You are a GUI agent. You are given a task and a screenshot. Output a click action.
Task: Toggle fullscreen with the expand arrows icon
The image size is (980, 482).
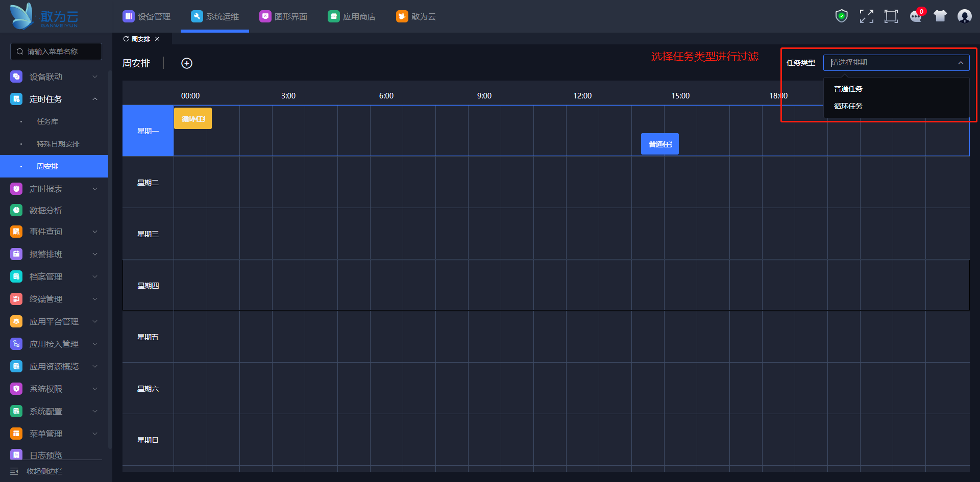pyautogui.click(x=866, y=16)
